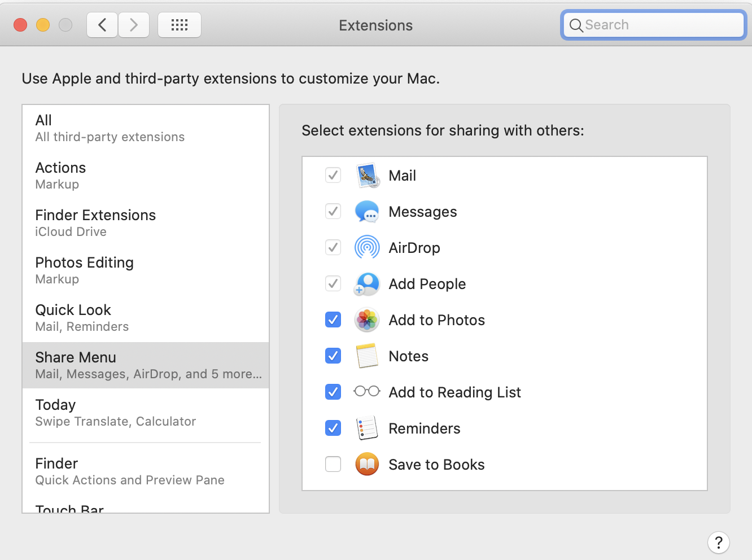Select Finder Quick Actions and Preview Pane

146,472
